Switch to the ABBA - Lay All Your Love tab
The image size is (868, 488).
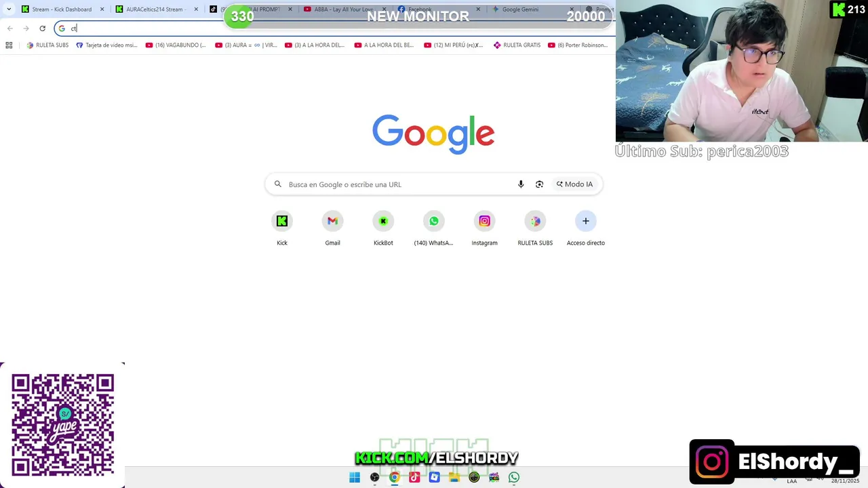click(x=343, y=9)
